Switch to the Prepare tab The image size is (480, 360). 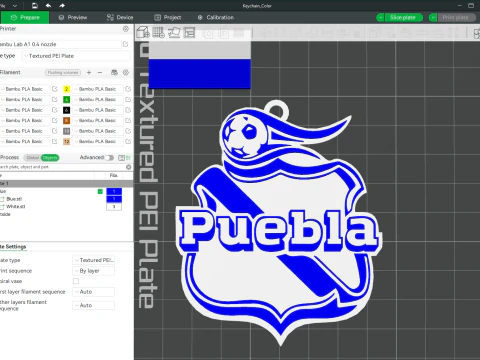(x=25, y=17)
